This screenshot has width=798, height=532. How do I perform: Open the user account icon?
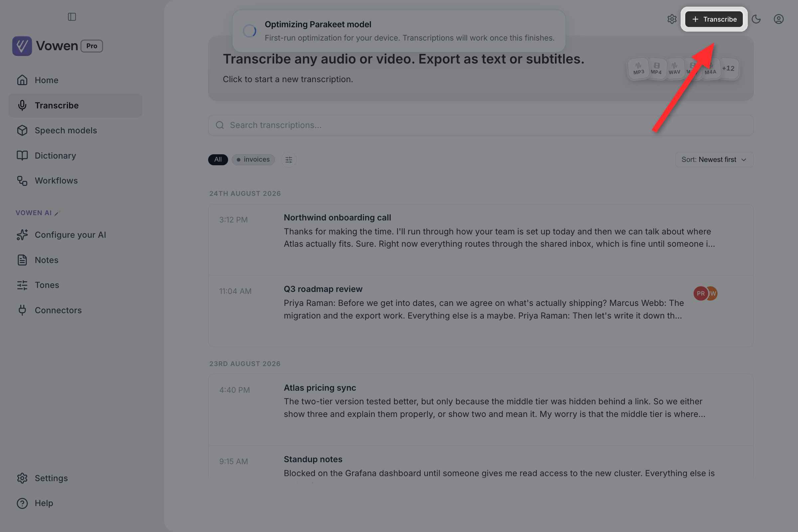pos(779,19)
